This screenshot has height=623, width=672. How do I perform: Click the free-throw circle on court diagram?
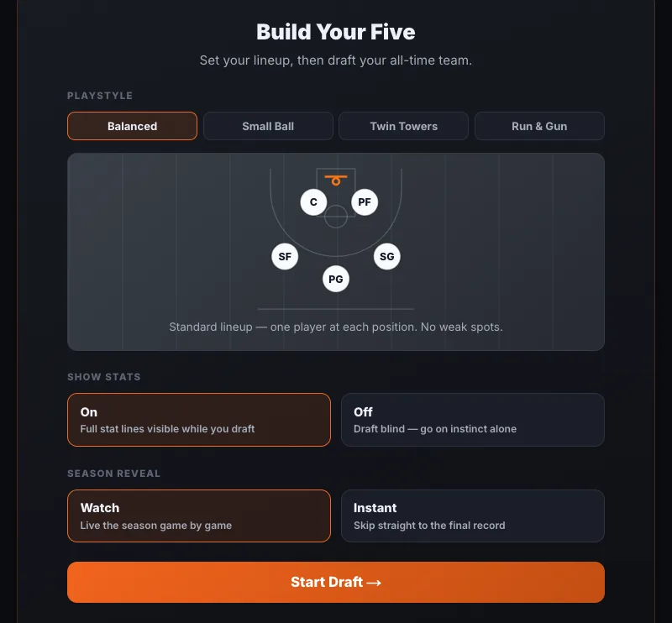335,217
